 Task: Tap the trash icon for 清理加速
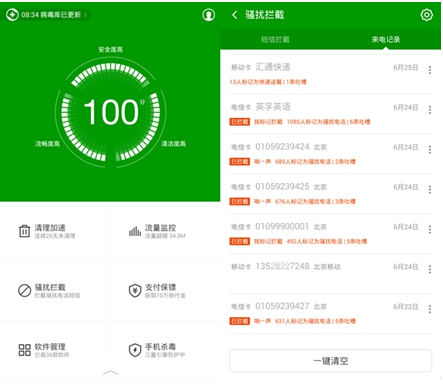[x=24, y=231]
